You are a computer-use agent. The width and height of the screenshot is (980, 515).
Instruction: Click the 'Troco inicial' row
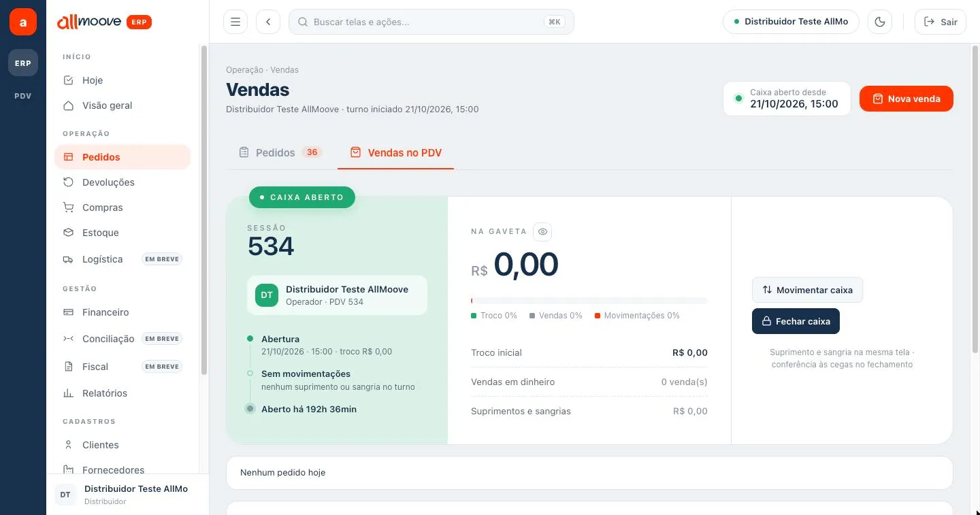pyautogui.click(x=589, y=352)
